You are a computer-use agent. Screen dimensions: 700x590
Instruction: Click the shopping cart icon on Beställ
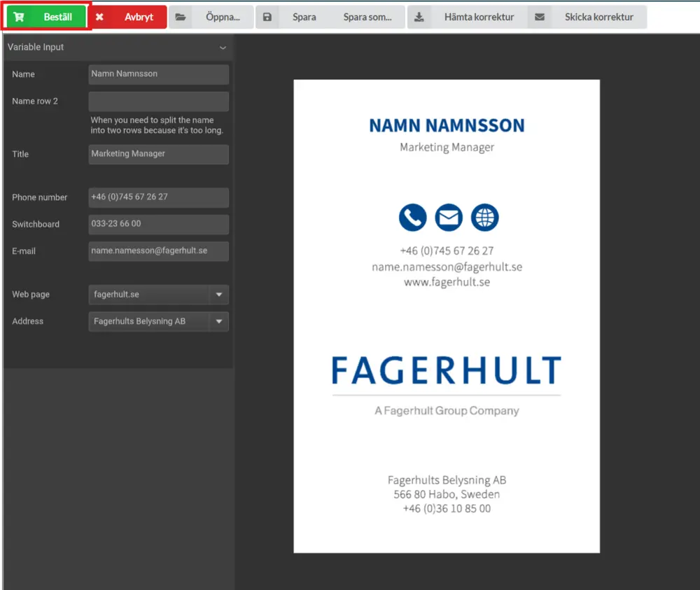[x=19, y=17]
